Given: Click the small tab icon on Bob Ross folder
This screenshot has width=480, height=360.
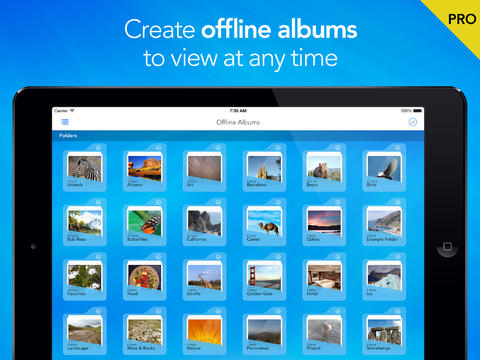Looking at the screenshot, I should (98, 202).
